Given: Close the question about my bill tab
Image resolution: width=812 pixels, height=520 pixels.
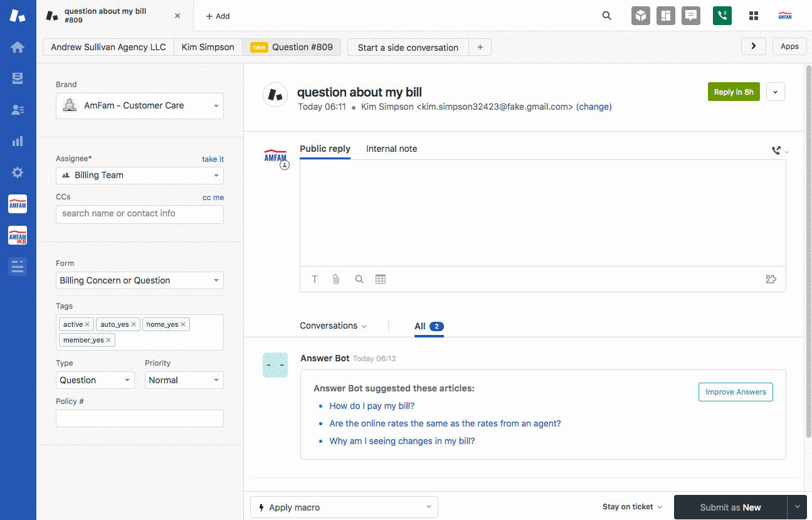Looking at the screenshot, I should point(177,16).
